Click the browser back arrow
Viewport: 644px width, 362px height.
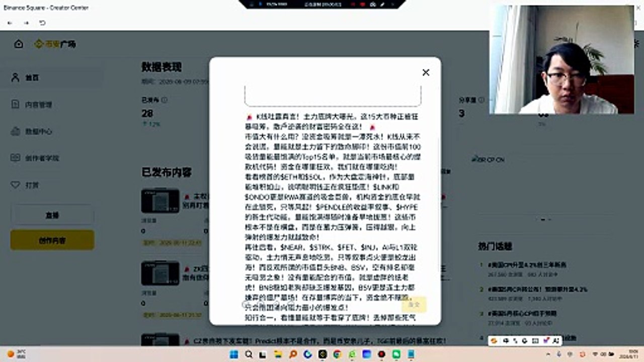(10, 23)
